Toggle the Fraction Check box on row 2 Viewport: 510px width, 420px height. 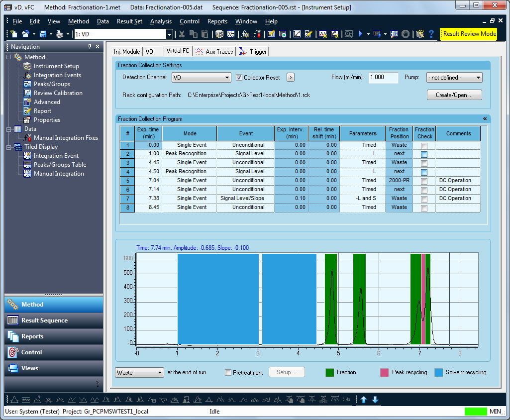click(x=423, y=153)
